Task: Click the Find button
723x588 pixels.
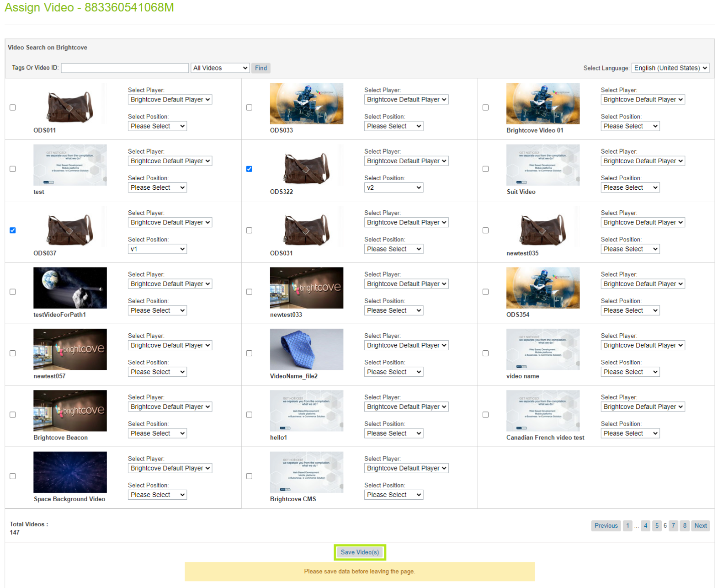Action: coord(261,68)
